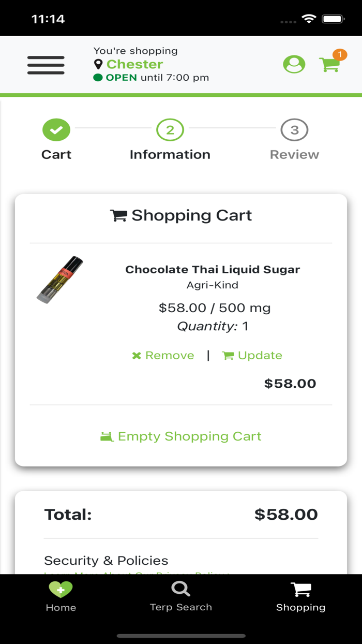Tap the Security & Policies heading
The width and height of the screenshot is (362, 644).
106,561
